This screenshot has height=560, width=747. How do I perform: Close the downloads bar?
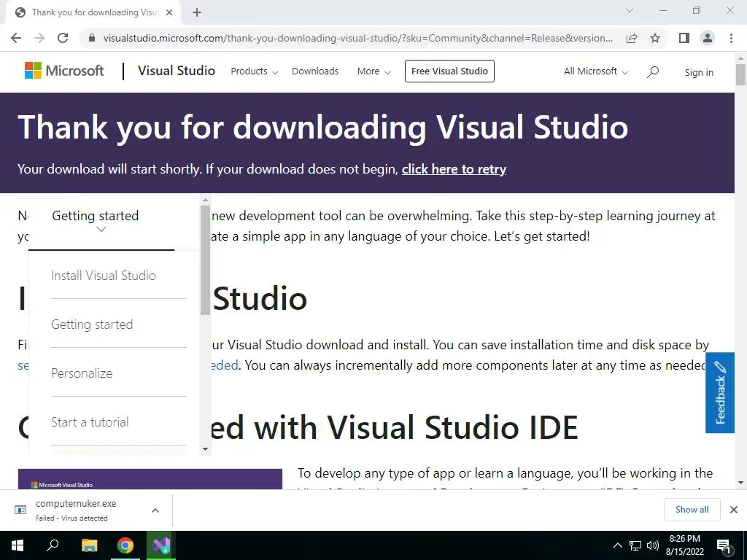coord(734,510)
